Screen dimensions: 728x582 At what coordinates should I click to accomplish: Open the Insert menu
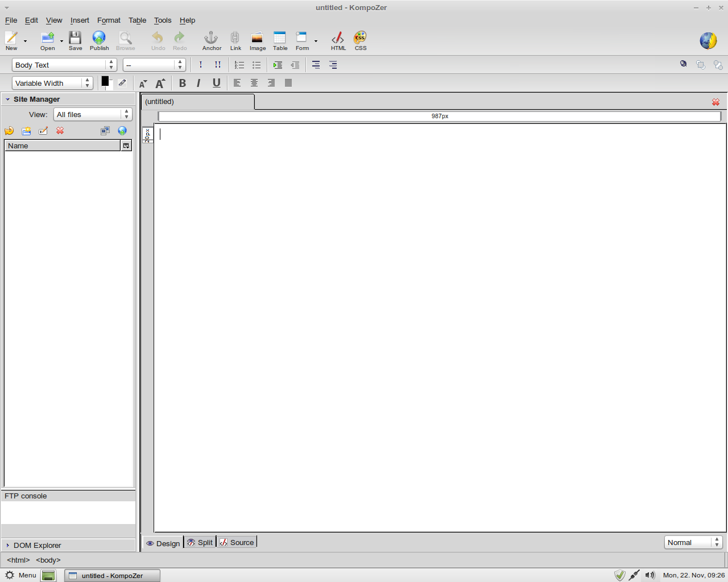coord(80,20)
